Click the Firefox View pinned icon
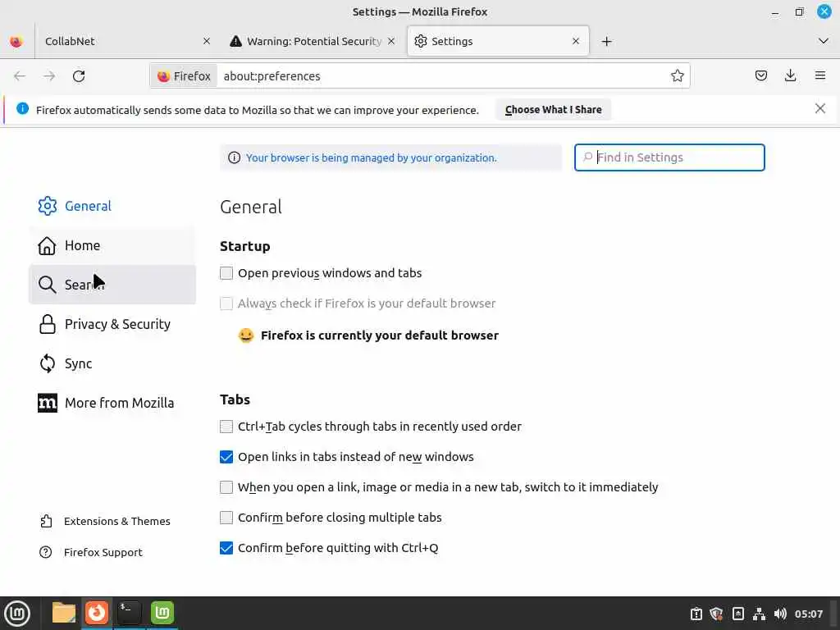The image size is (840, 630). 16,41
